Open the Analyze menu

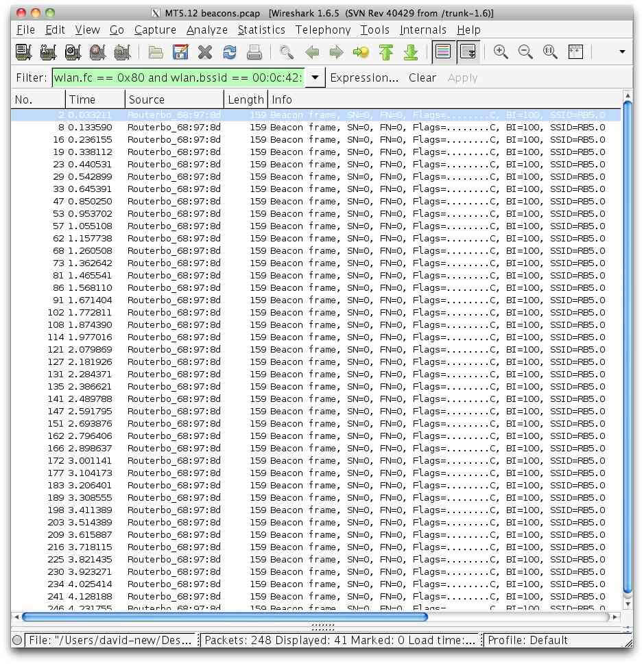click(x=207, y=30)
